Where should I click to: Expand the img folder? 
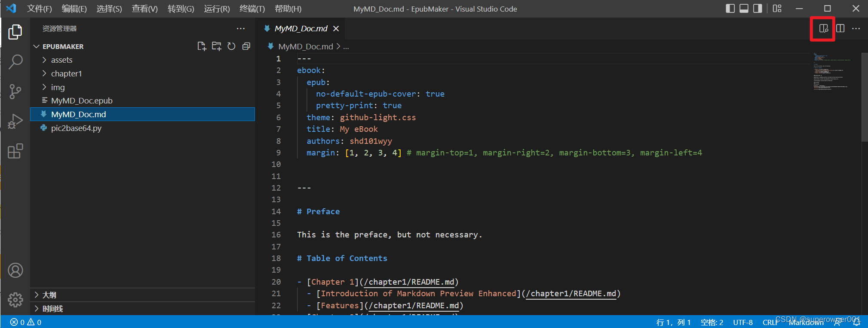(142, 87)
